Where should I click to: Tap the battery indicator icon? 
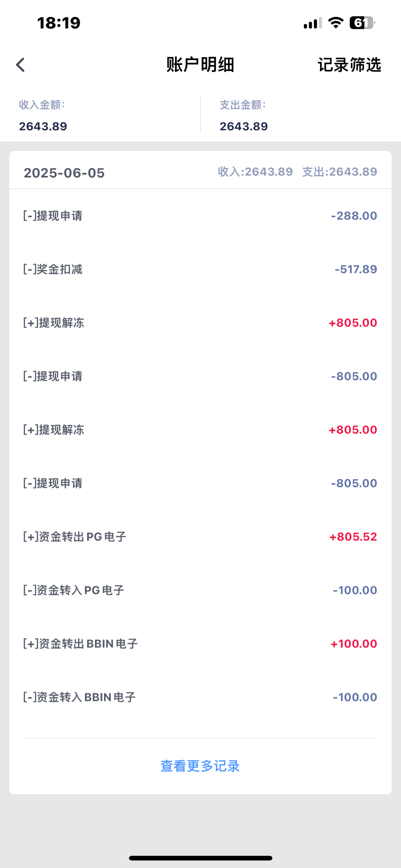tap(362, 23)
